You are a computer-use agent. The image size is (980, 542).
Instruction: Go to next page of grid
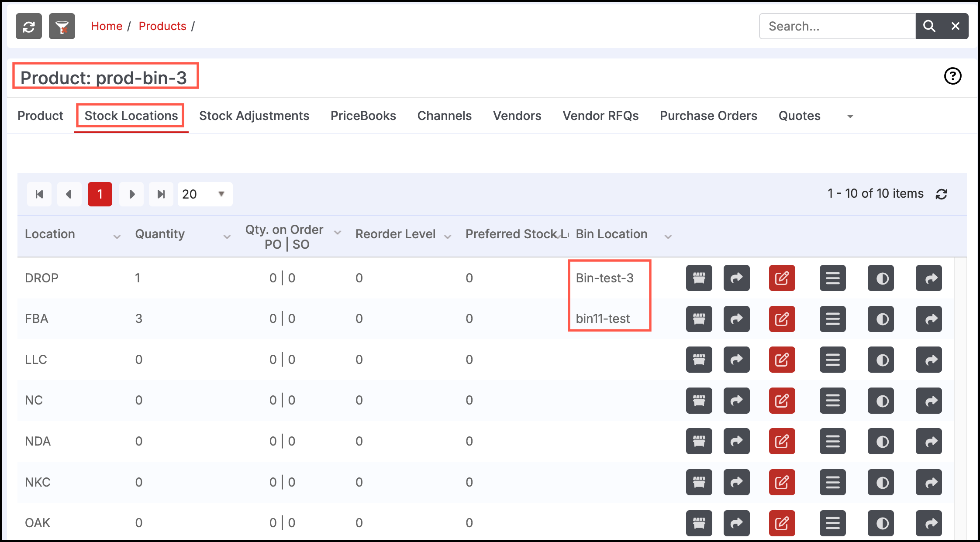tap(131, 194)
